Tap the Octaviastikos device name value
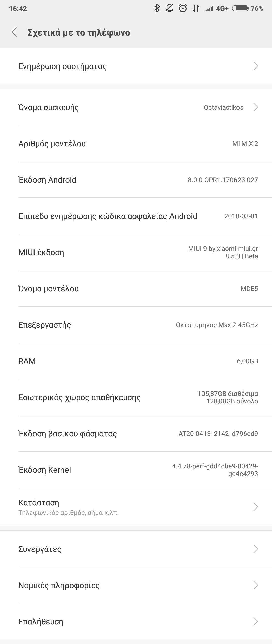 click(x=223, y=107)
